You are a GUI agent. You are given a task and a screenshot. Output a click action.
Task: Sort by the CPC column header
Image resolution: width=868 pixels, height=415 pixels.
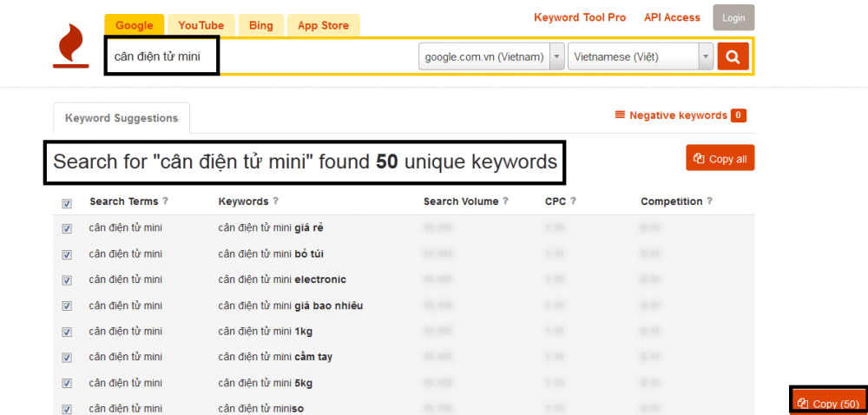click(x=556, y=201)
